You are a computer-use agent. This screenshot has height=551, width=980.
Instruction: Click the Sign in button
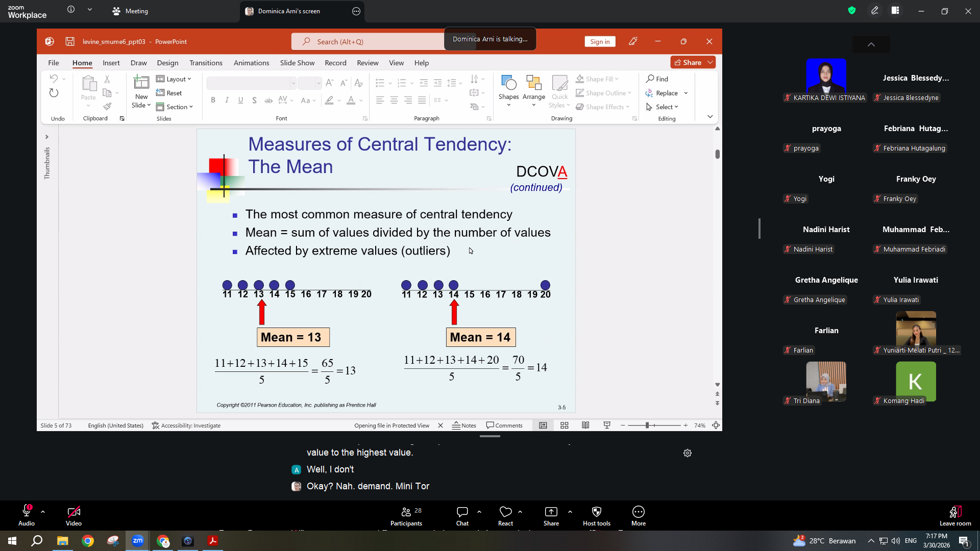click(x=600, y=41)
